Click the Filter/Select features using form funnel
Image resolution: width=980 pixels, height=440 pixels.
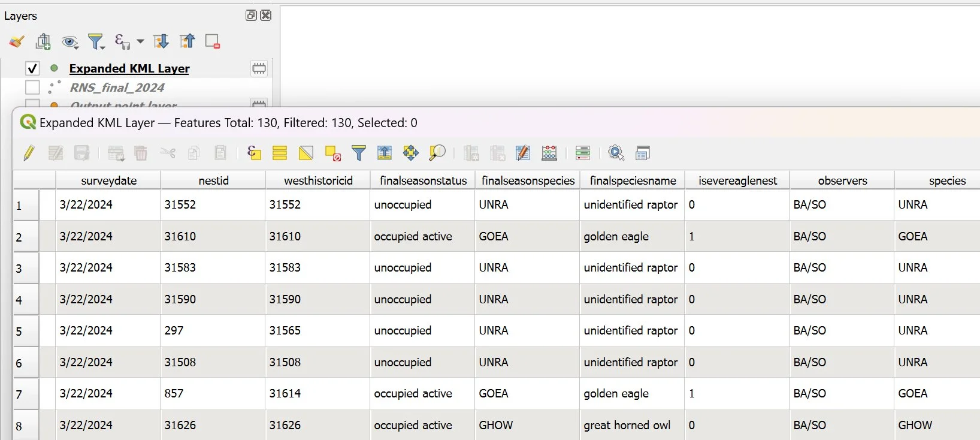[x=359, y=153]
